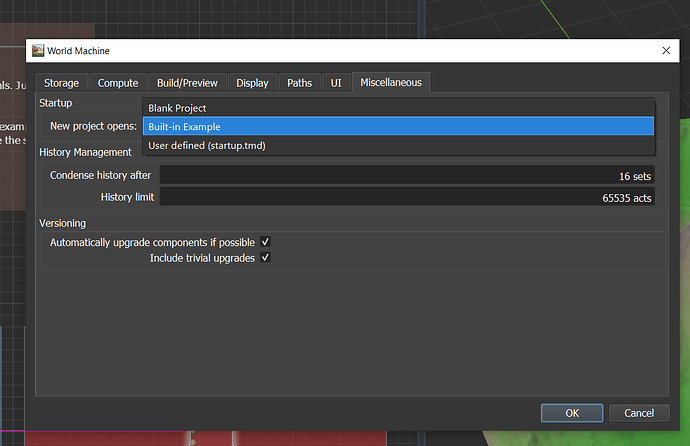This screenshot has width=690, height=446.
Task: Dismiss the dialog with Cancel
Action: tap(639, 413)
